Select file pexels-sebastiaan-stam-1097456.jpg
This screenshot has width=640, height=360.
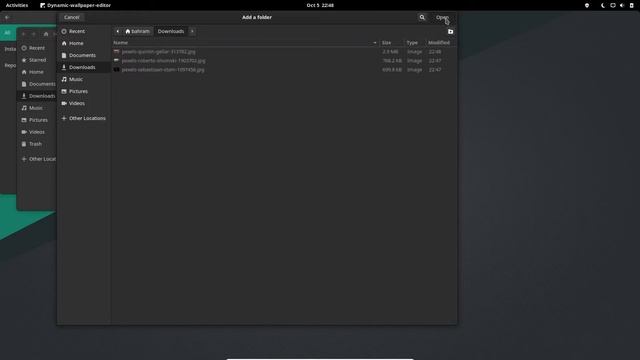point(163,70)
